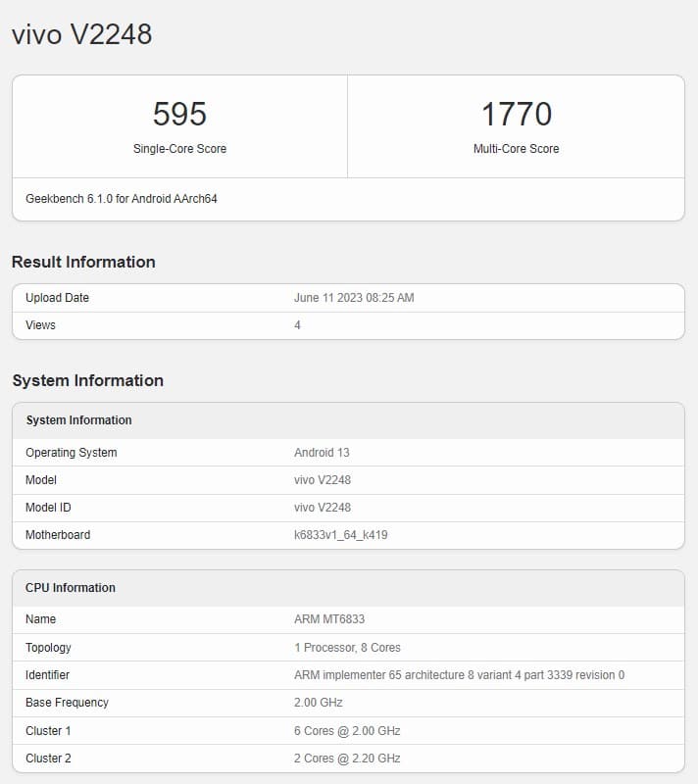698x784 pixels.
Task: Click the Model ID row label
Action: click(x=48, y=508)
